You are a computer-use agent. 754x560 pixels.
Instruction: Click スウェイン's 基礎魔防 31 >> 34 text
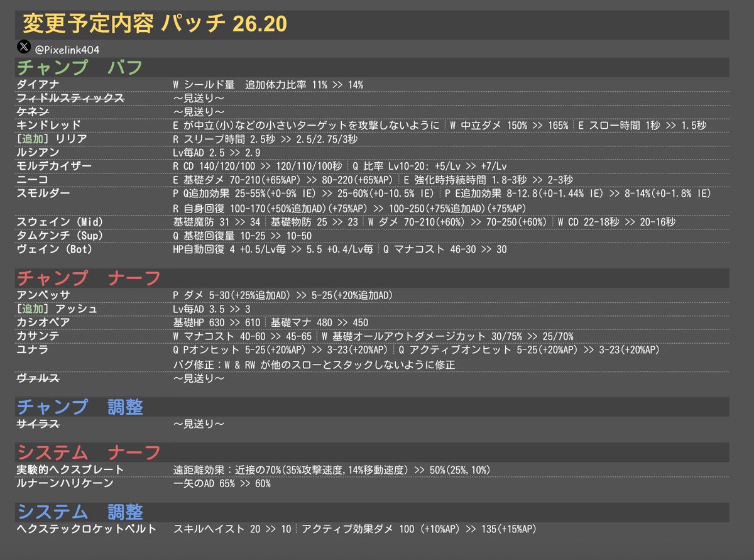[217, 222]
